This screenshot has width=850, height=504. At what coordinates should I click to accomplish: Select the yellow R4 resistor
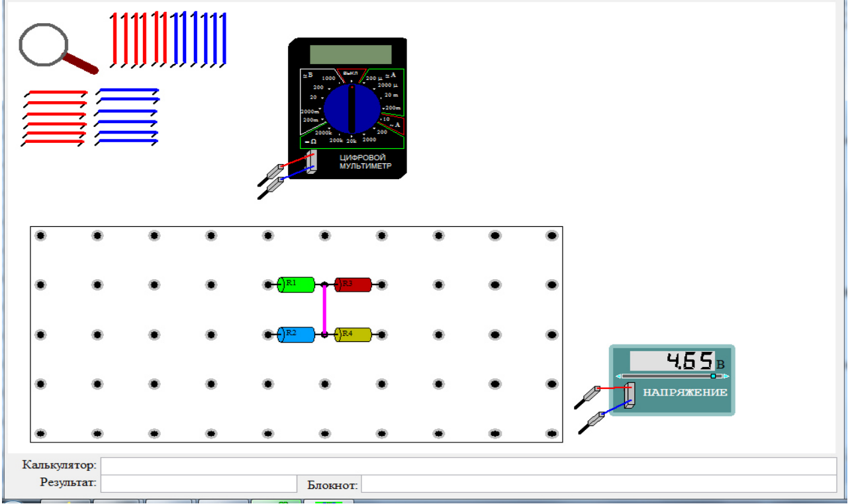(354, 335)
